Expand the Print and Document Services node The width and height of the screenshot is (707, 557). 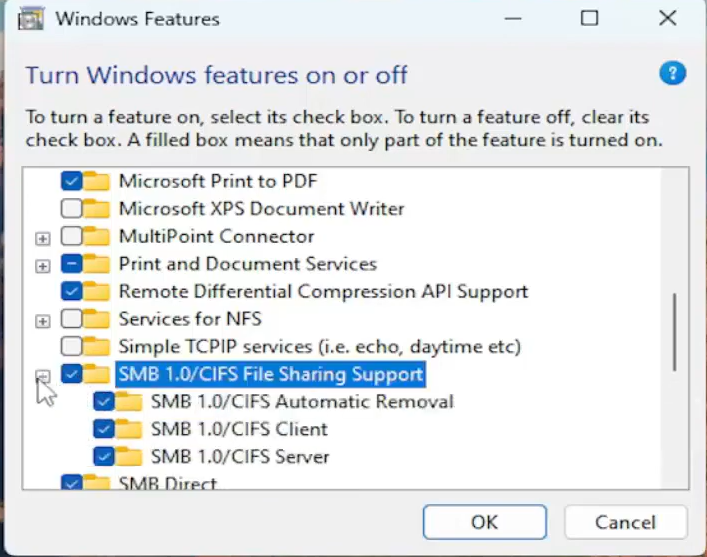click(43, 266)
